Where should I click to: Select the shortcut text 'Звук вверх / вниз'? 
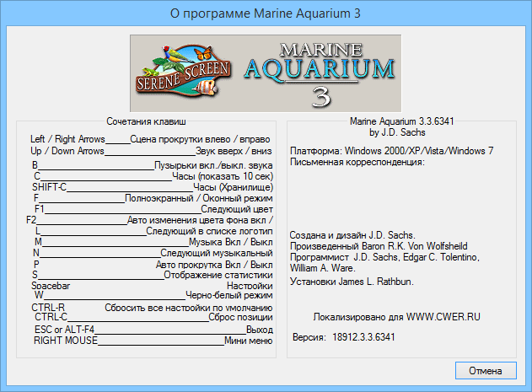pyautogui.click(x=234, y=151)
